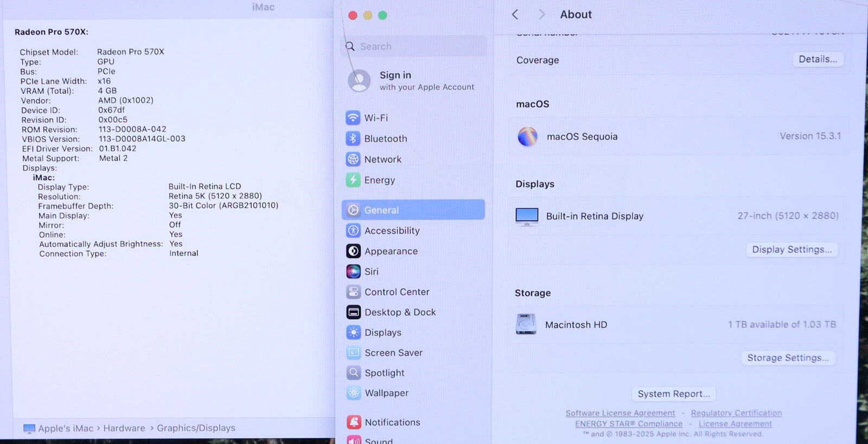Open Display Settings button
868x444 pixels.
pos(792,250)
